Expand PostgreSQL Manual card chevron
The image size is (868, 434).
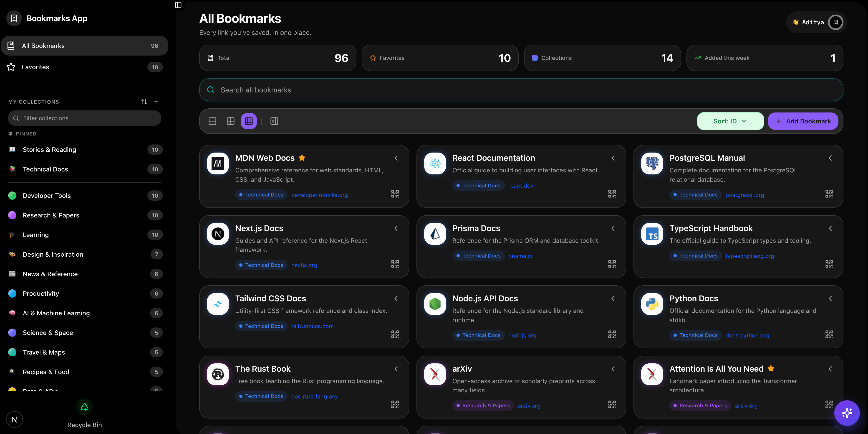pyautogui.click(x=830, y=158)
